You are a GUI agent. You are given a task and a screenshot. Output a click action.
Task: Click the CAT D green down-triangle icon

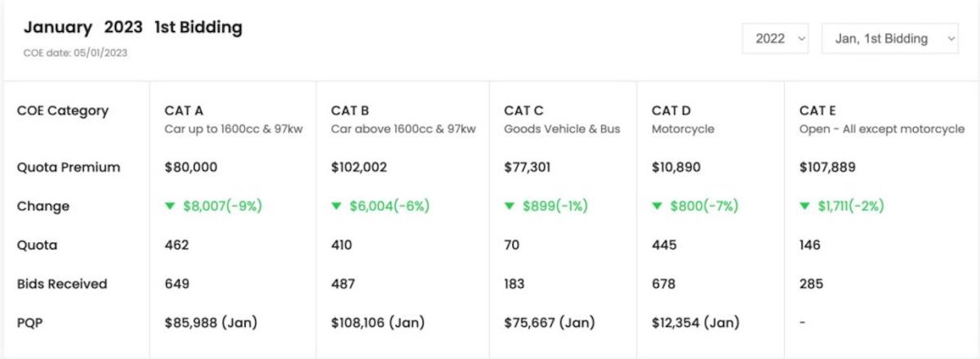(657, 206)
